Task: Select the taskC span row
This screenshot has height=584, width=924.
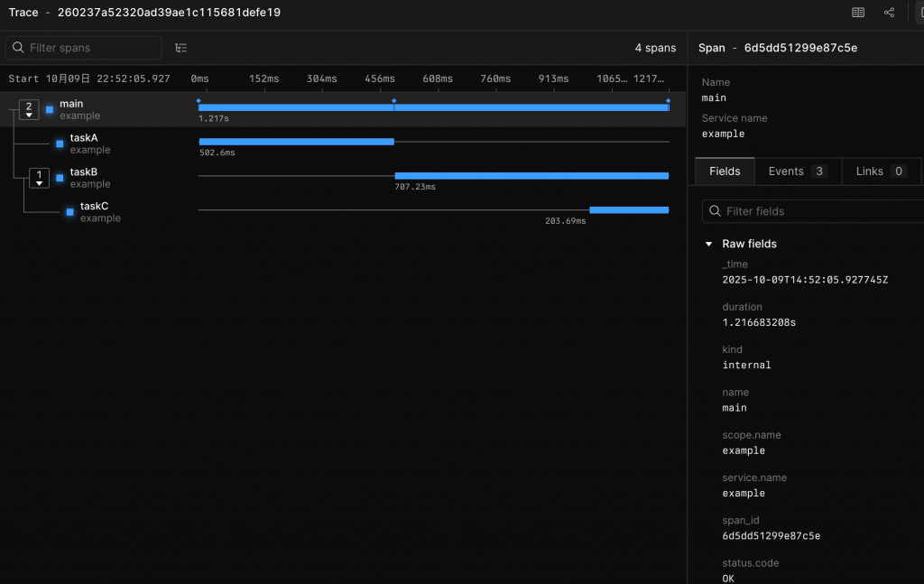Action: [x=342, y=212]
